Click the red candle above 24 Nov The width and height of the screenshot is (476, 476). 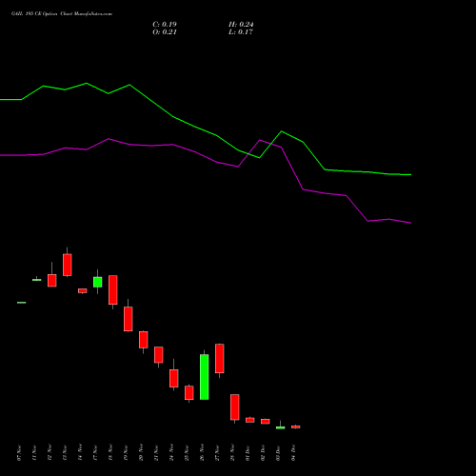coord(174,378)
